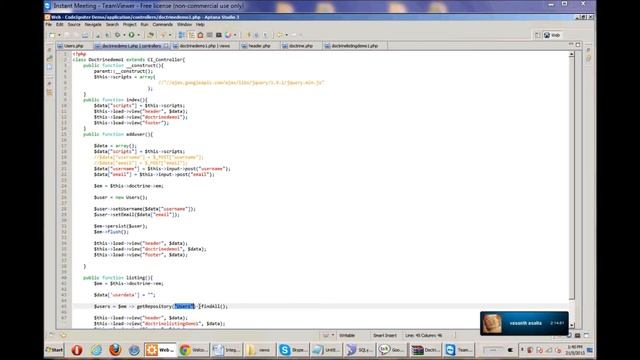Open the Source menu

pos(74,24)
